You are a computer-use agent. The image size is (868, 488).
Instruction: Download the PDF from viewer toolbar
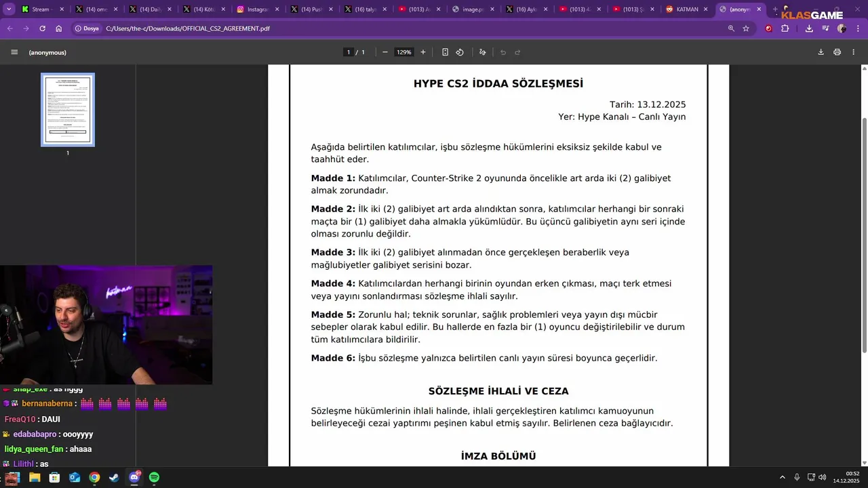pyautogui.click(x=821, y=52)
